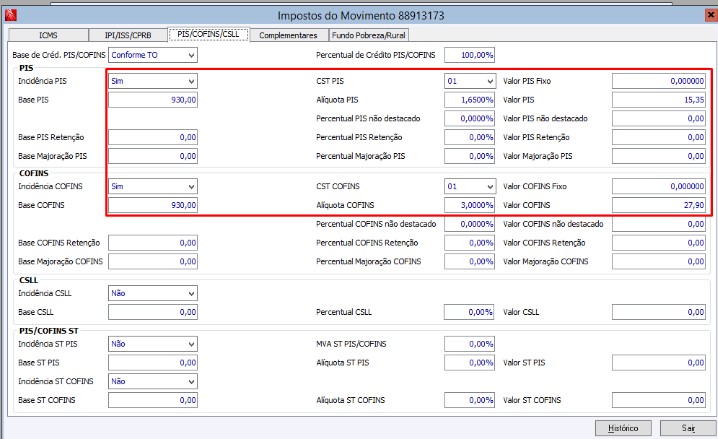Click the Base COFINS Retenção field
This screenshot has width=718, height=439.
pyautogui.click(x=153, y=243)
